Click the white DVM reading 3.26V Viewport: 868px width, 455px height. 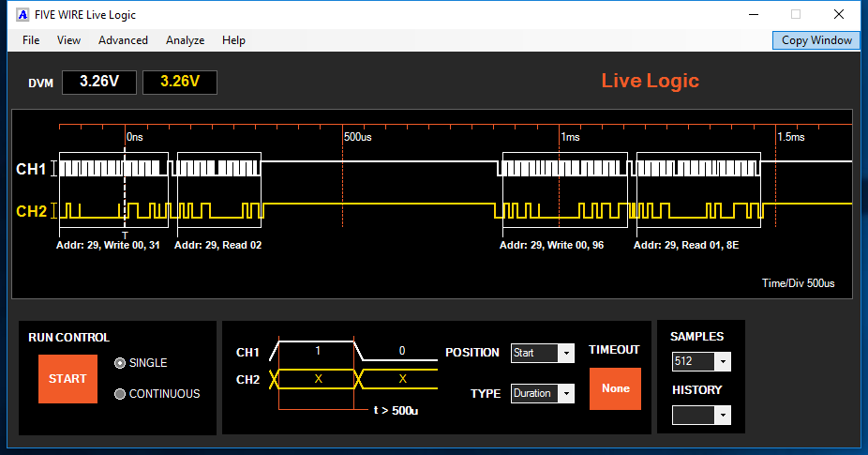coord(99,82)
